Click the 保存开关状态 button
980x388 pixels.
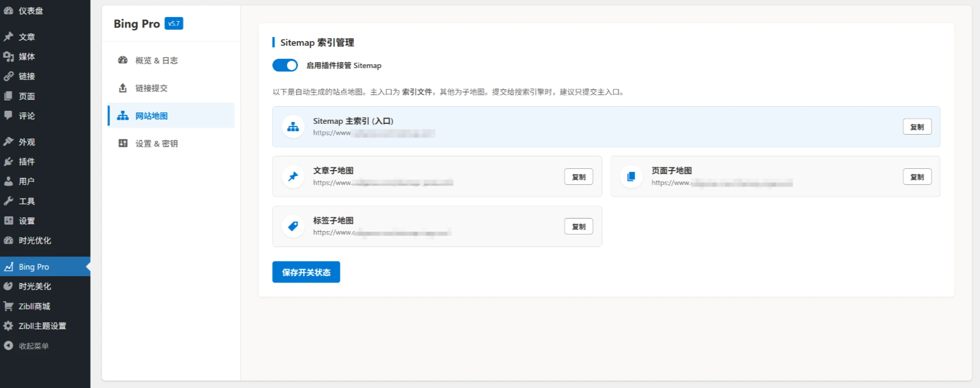[x=306, y=272]
